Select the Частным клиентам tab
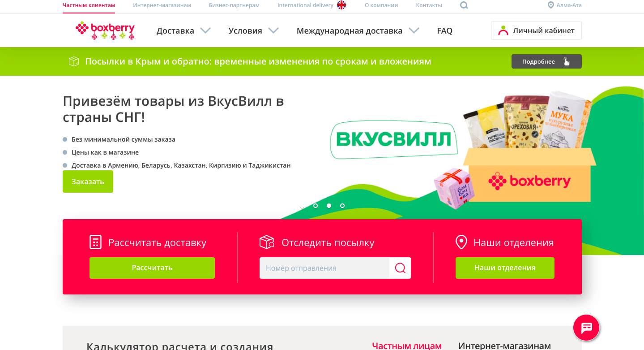This screenshot has height=350, width=644. pyautogui.click(x=89, y=5)
